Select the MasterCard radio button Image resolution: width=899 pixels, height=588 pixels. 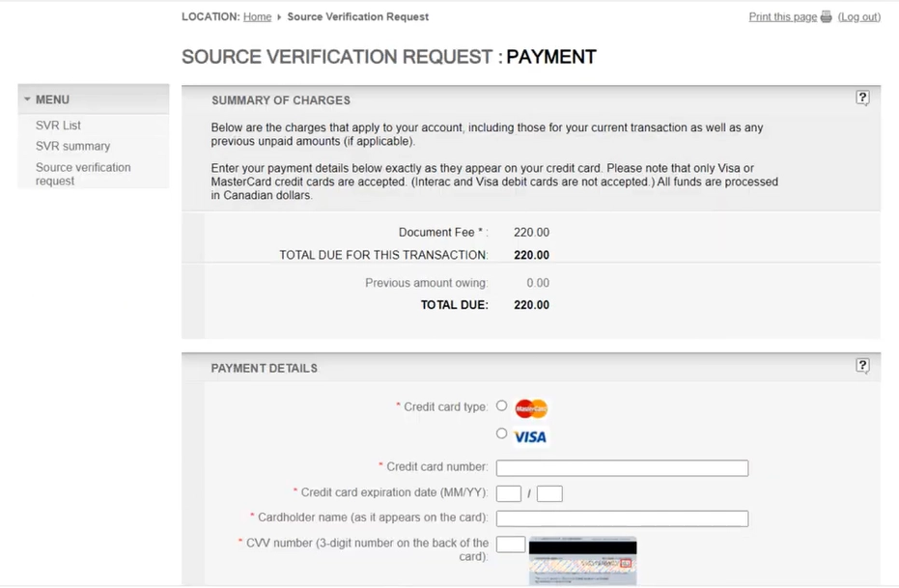(501, 406)
